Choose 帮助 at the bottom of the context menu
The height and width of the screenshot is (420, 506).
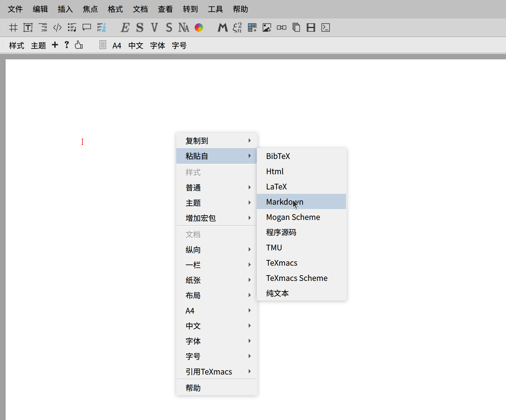tap(217, 388)
